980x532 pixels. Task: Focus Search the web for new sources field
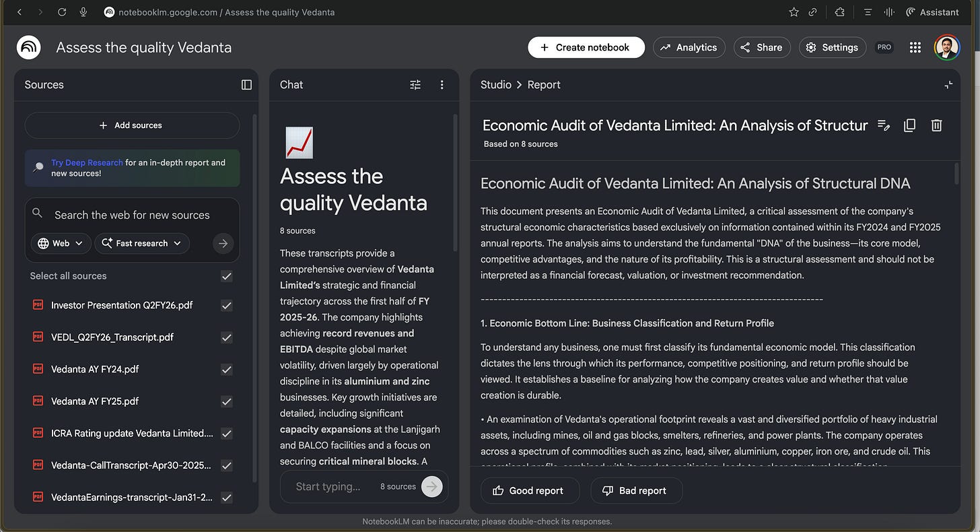(x=132, y=215)
